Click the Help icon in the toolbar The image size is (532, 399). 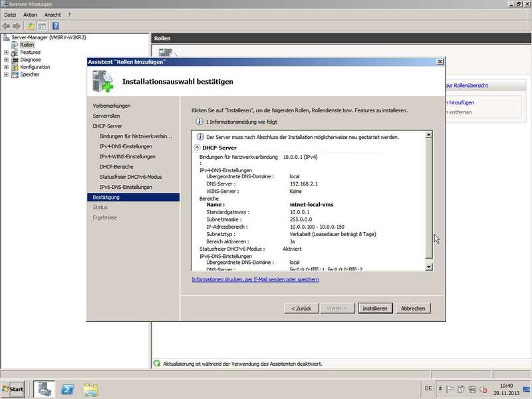click(56, 25)
